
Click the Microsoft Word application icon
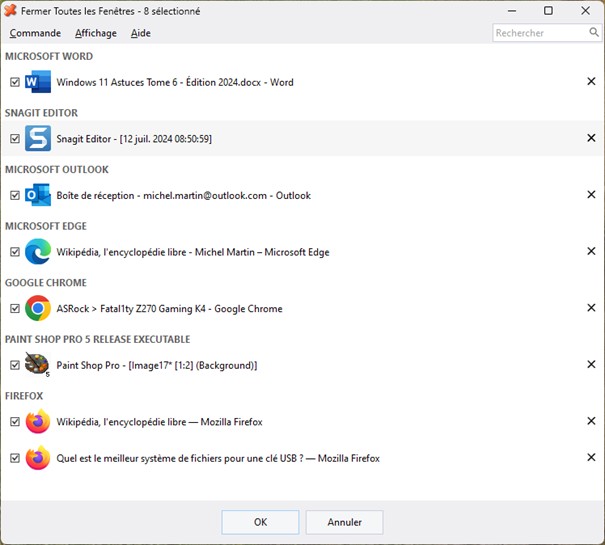[38, 82]
